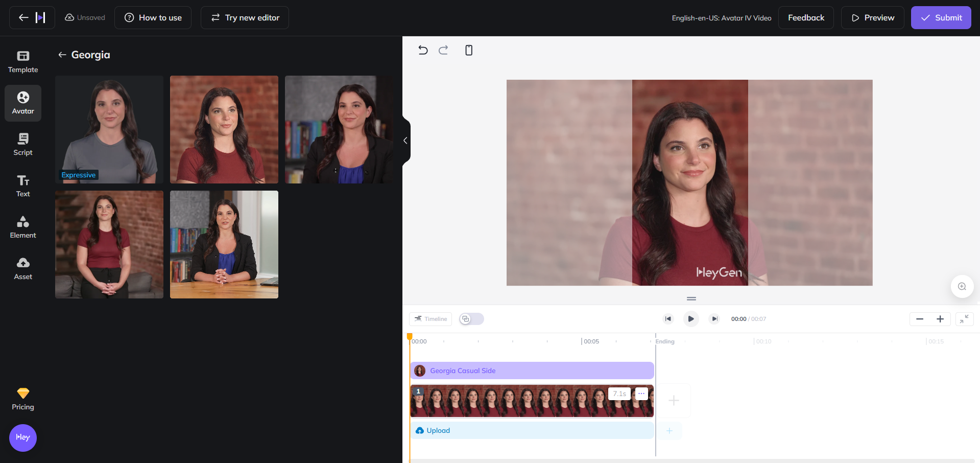Preview the video
This screenshot has height=463, width=980.
coord(873,17)
